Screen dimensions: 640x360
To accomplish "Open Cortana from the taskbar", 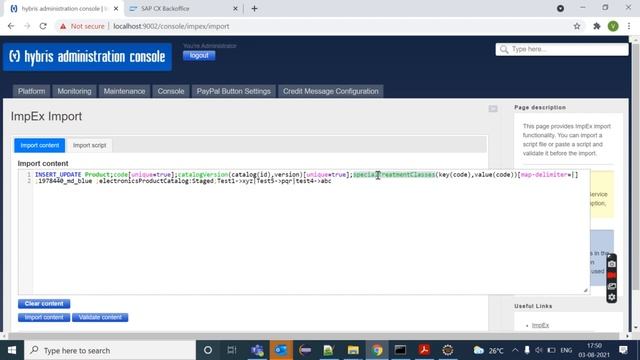I will pos(208,350).
